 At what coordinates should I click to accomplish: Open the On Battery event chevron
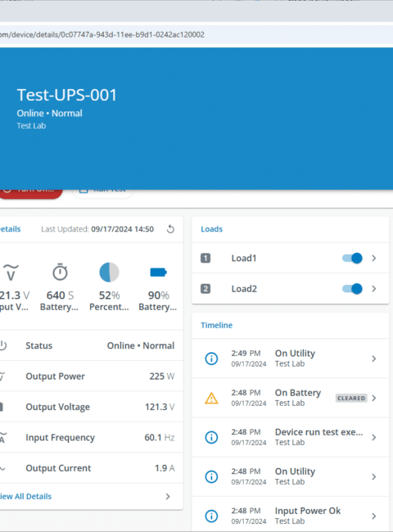[374, 398]
